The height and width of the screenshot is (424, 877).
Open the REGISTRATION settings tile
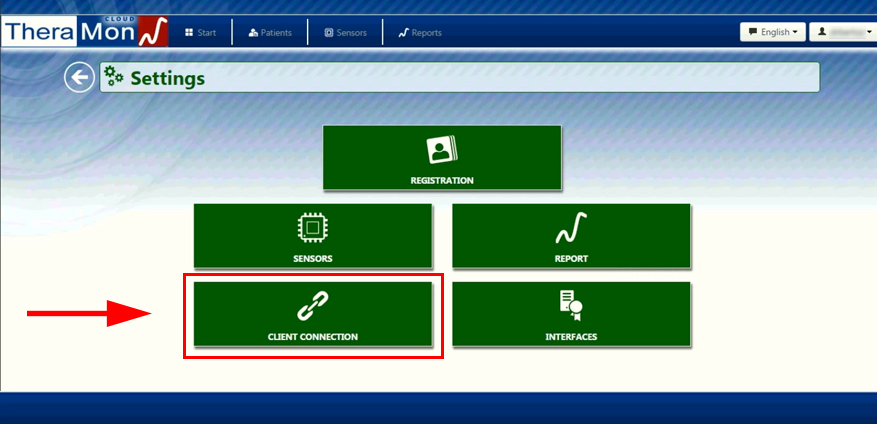click(441, 180)
